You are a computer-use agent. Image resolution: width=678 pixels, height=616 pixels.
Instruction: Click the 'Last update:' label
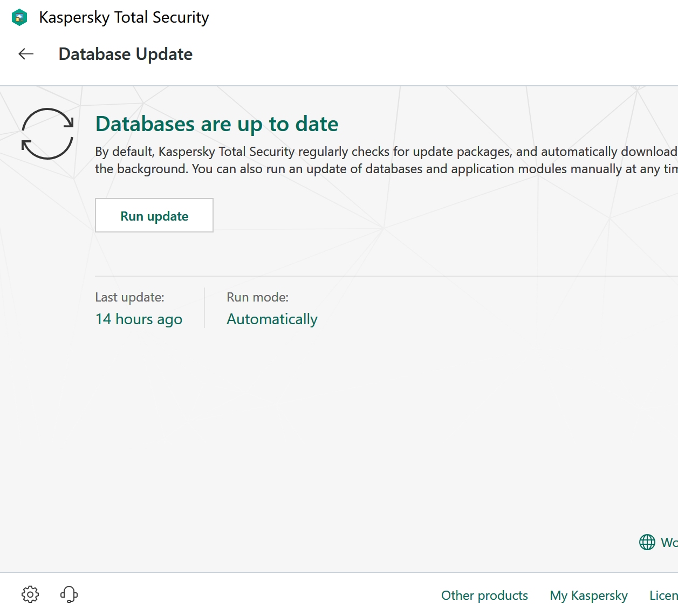point(129,297)
